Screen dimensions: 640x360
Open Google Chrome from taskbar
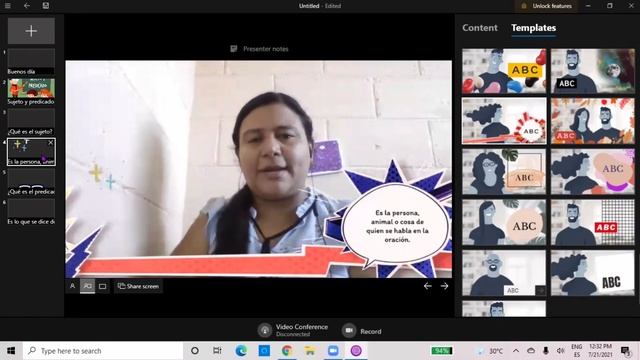pyautogui.click(x=287, y=351)
